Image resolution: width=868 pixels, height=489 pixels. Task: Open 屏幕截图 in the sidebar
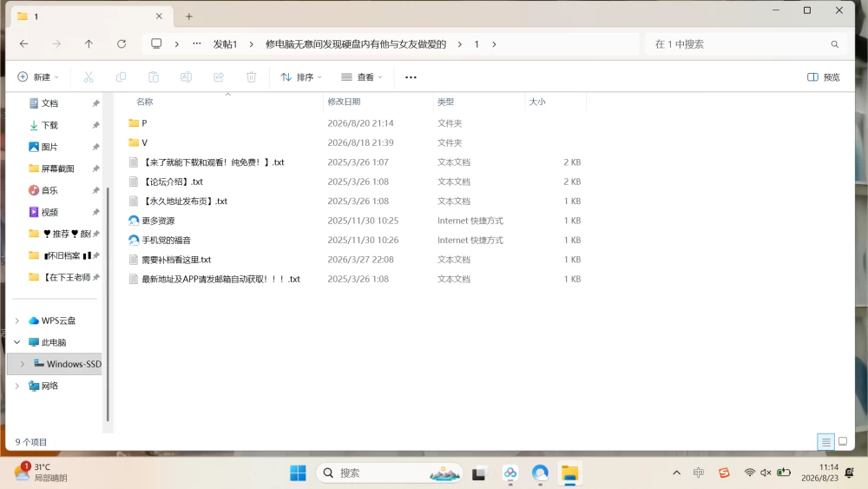click(x=57, y=169)
